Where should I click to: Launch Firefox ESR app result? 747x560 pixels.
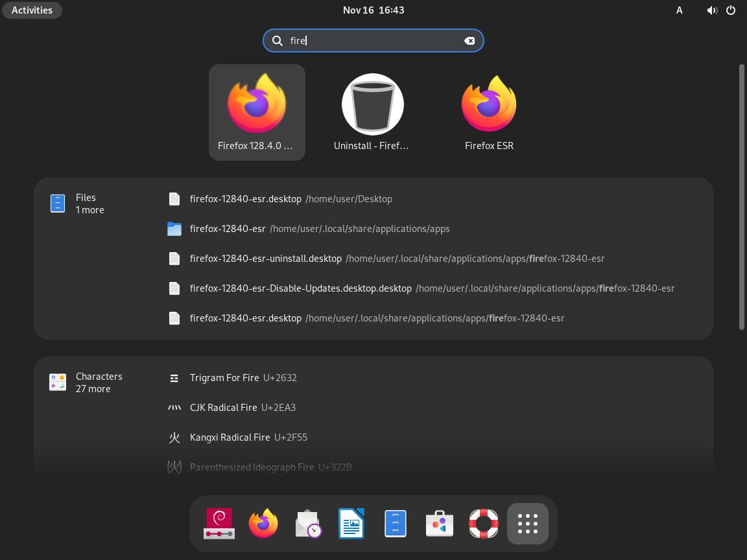489,112
